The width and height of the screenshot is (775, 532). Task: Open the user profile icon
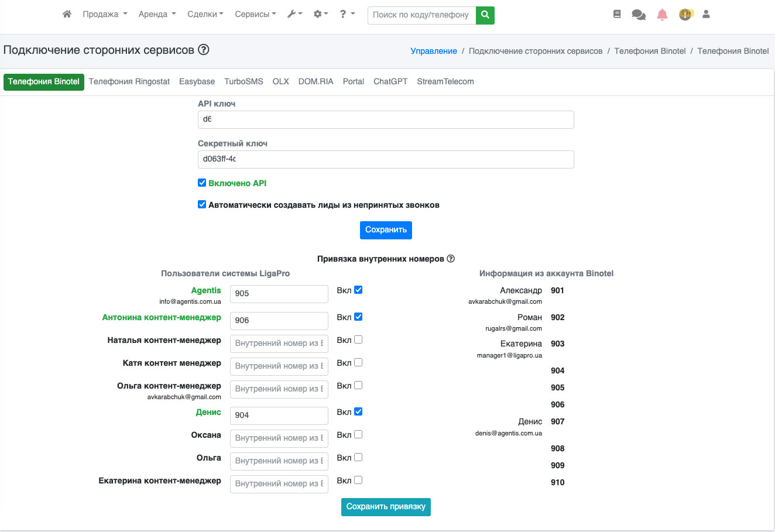coord(706,14)
